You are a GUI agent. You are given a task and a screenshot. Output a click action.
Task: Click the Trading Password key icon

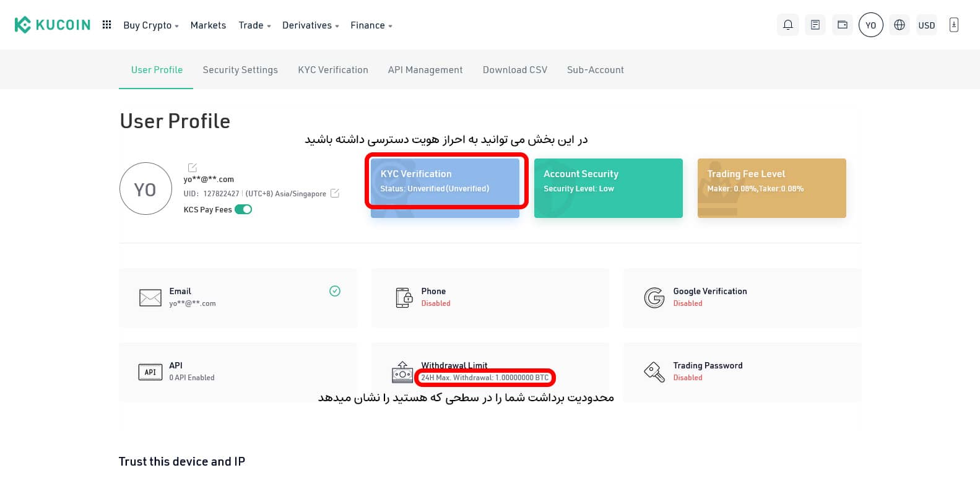(654, 372)
